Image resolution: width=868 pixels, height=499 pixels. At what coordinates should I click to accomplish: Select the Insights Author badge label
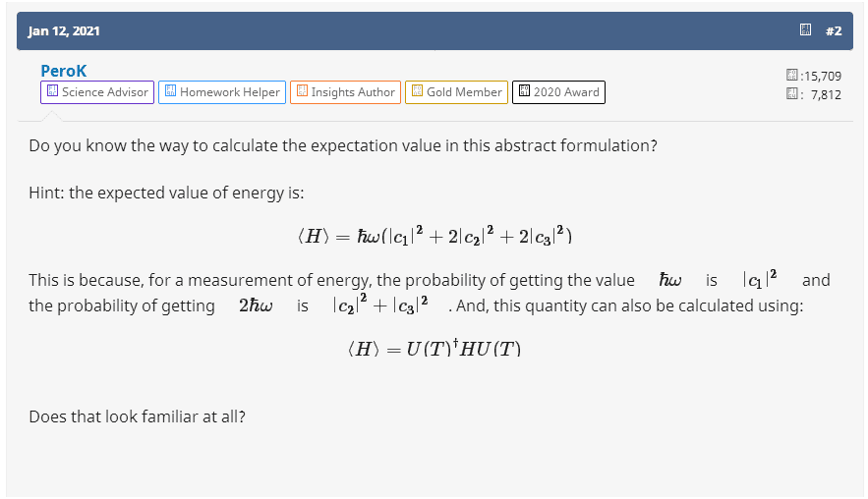pos(353,92)
